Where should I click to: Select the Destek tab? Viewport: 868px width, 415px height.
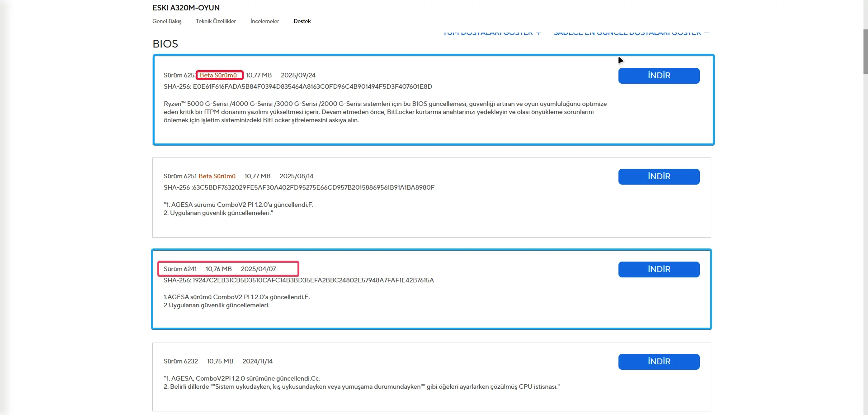302,21
